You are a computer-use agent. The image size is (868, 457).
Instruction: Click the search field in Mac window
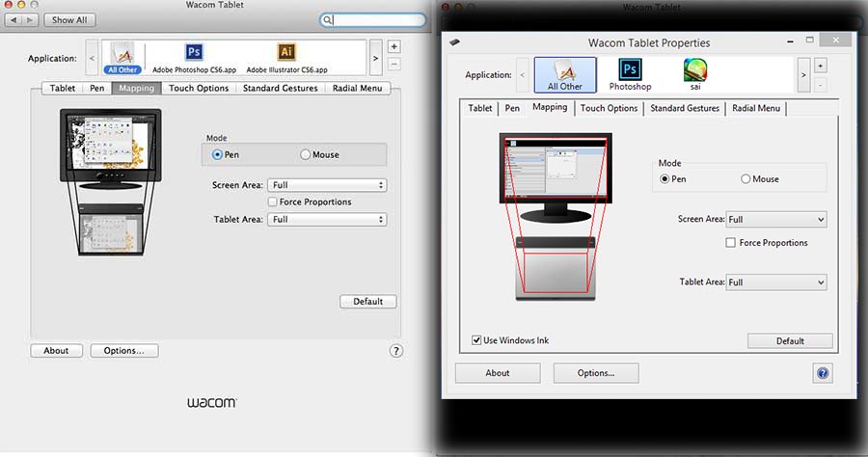tap(372, 20)
